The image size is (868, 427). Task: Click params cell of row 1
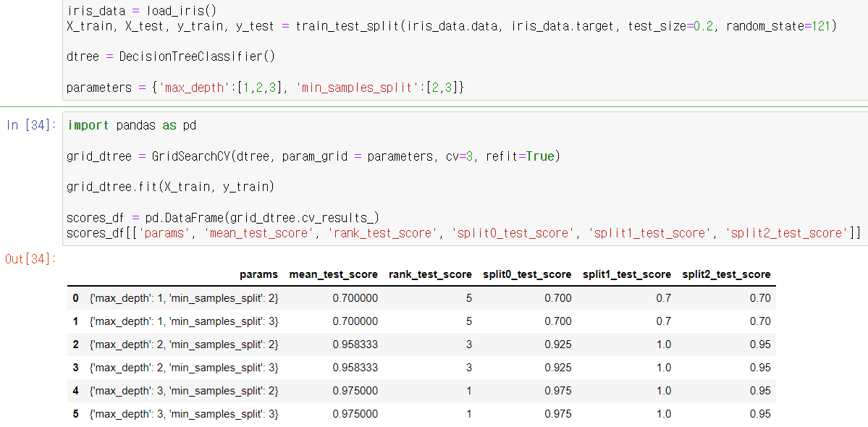(183, 321)
